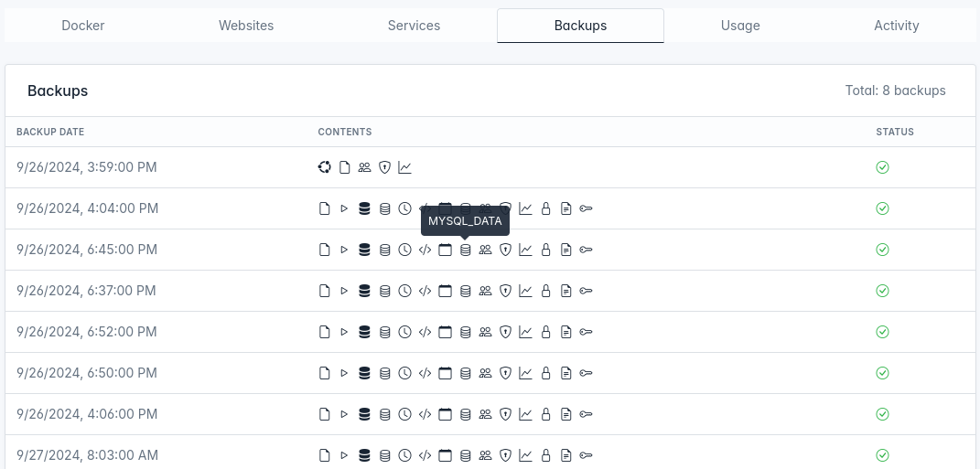Click the calendar icon in the 6:45:00 PM backup

(445, 250)
